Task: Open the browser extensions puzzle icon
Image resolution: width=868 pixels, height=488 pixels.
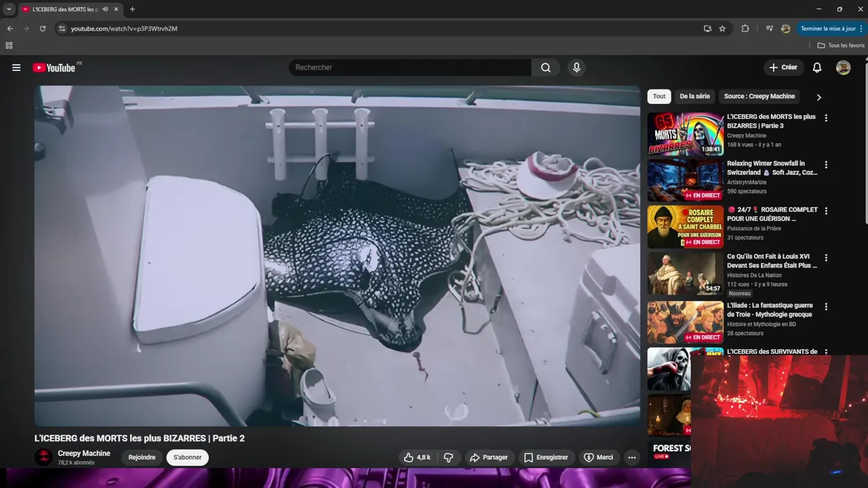Action: (x=745, y=28)
